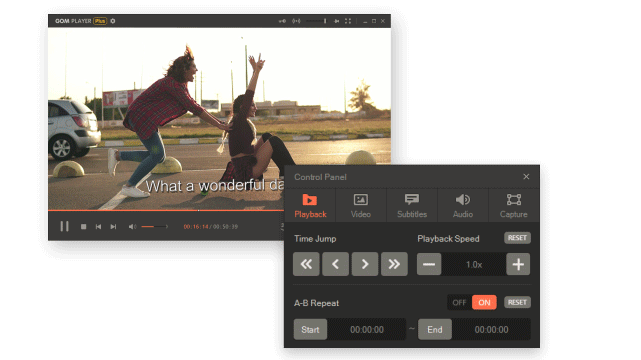Reset A-B Repeat with RESET button
The height and width of the screenshot is (360, 641).
pos(517,302)
